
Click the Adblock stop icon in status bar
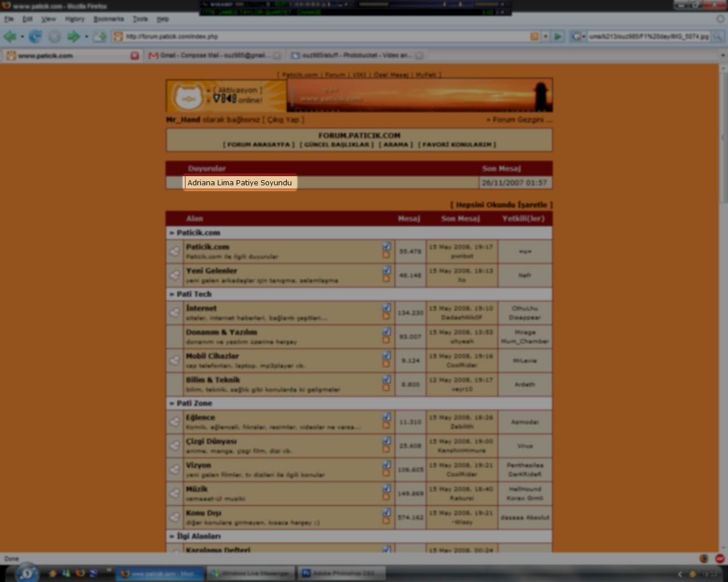719,559
